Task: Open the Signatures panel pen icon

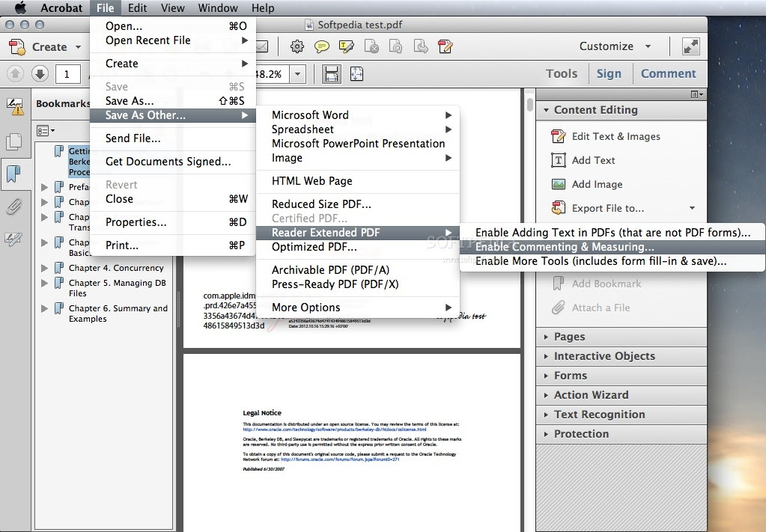Action: coord(13,239)
